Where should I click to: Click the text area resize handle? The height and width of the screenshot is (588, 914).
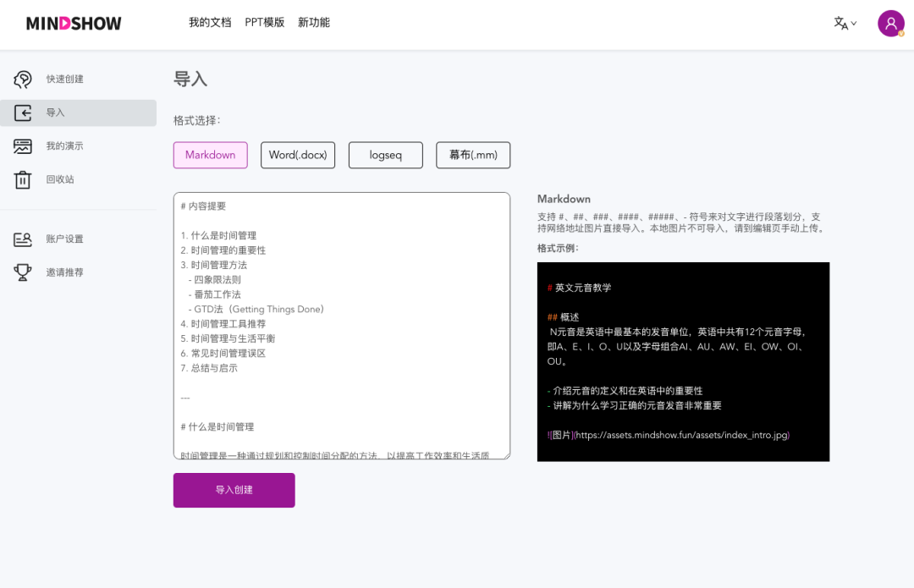[506, 456]
